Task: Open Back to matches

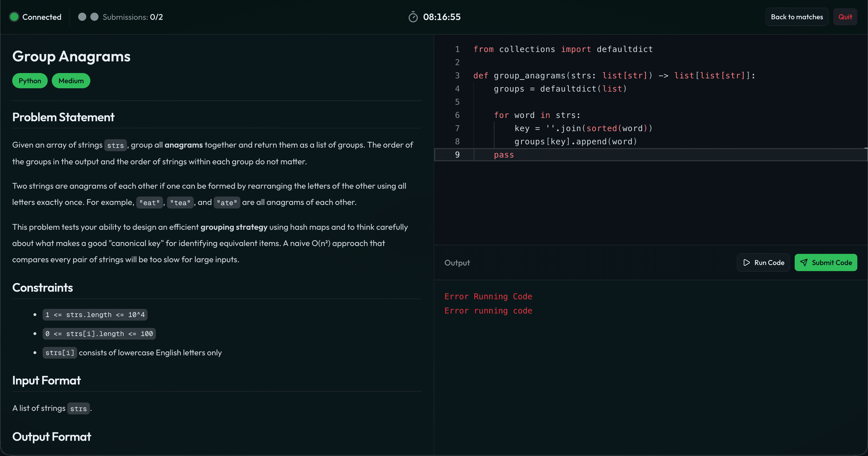Action: [797, 17]
